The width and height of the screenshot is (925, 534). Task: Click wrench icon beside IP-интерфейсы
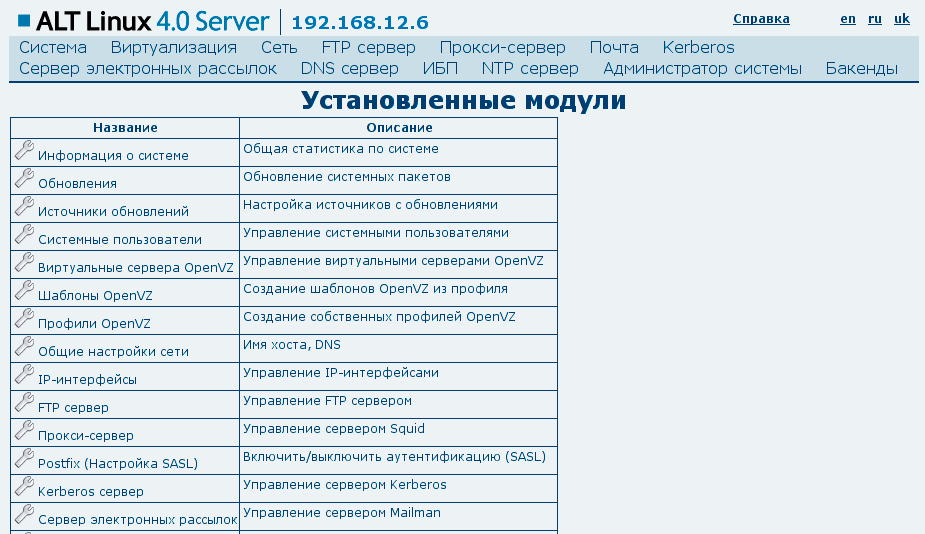pyautogui.click(x=24, y=374)
